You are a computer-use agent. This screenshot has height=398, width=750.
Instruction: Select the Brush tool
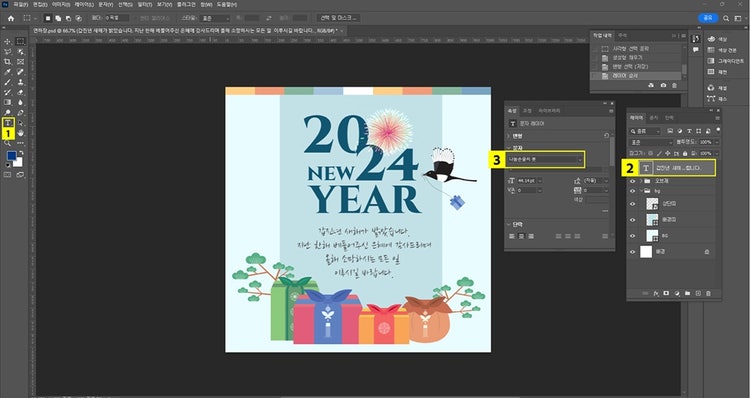(8, 82)
